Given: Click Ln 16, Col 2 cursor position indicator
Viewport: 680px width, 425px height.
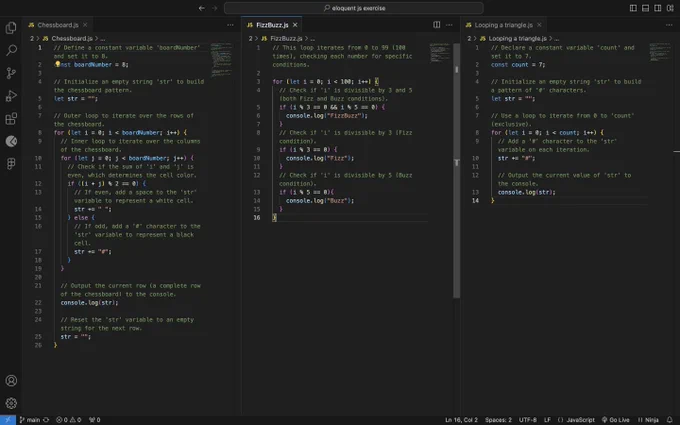Looking at the screenshot, I should point(461,420).
